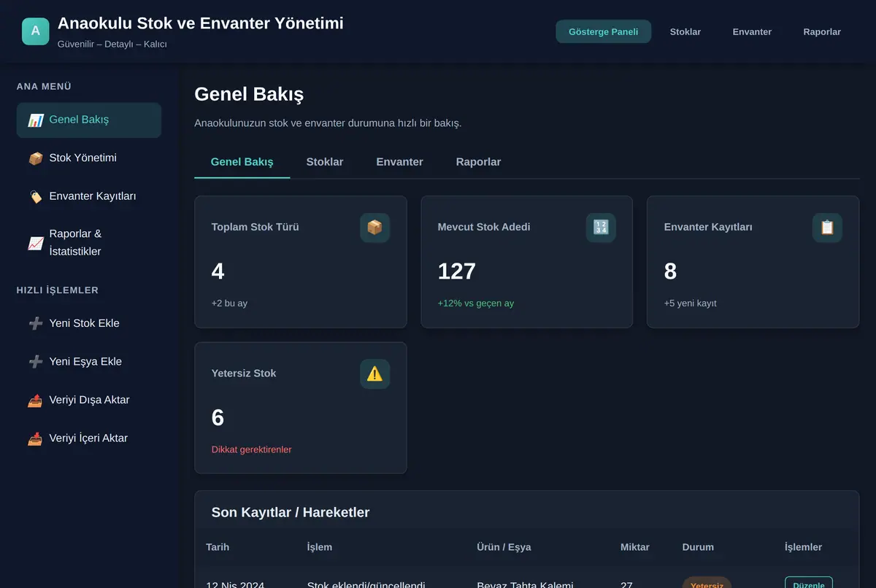Click the "HIZLI İŞLEMLER" sidebar section label
Viewport: 876px width, 588px height.
pos(58,290)
